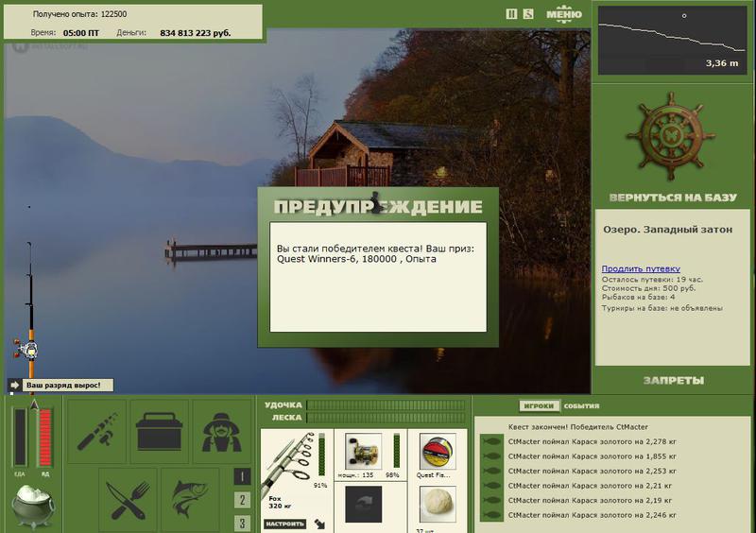Click the Турниры на базе: не объявлены line
The width and height of the screenshot is (756, 533).
(x=662, y=308)
